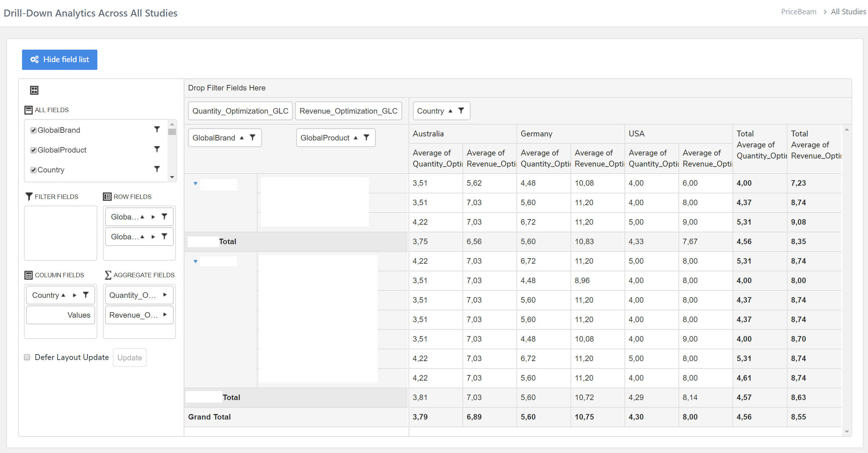The height and width of the screenshot is (453, 868).
Task: Sort by Country using pivot header arrow
Action: [x=450, y=111]
